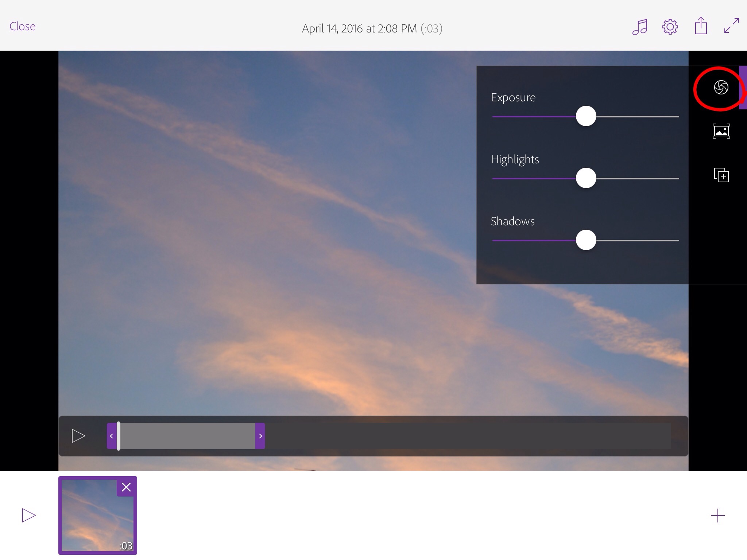
Task: Tap the project title April 14, 2016
Action: point(359,28)
